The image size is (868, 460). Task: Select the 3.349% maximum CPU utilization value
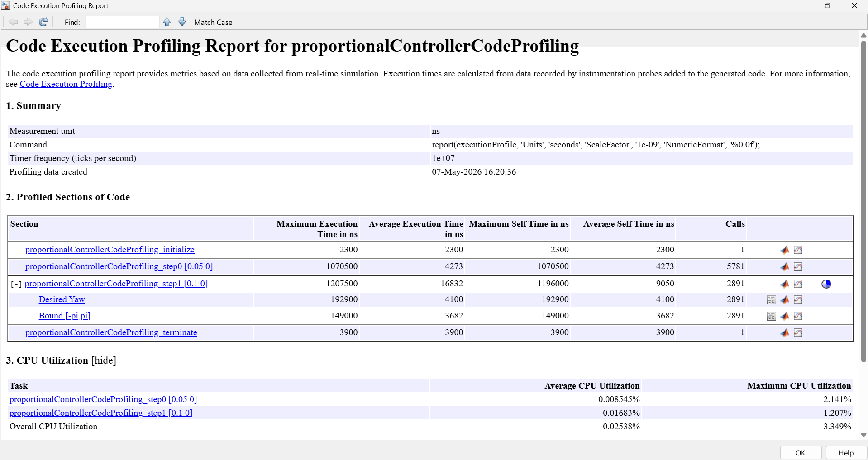(837, 427)
